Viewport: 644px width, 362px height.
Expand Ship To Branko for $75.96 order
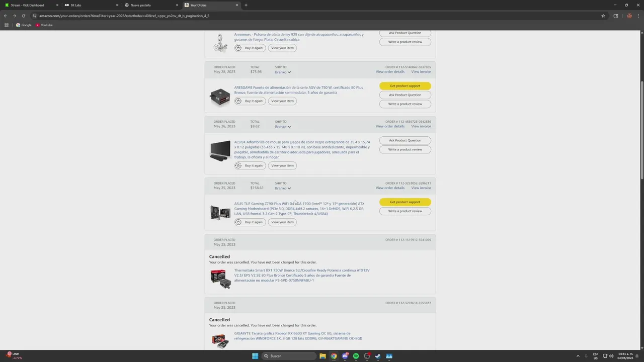click(283, 72)
